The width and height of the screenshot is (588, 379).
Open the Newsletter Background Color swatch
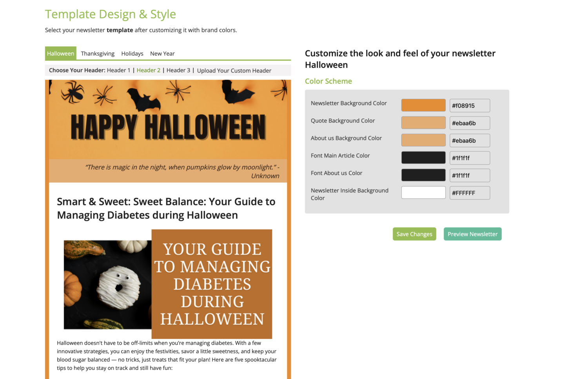click(x=423, y=105)
